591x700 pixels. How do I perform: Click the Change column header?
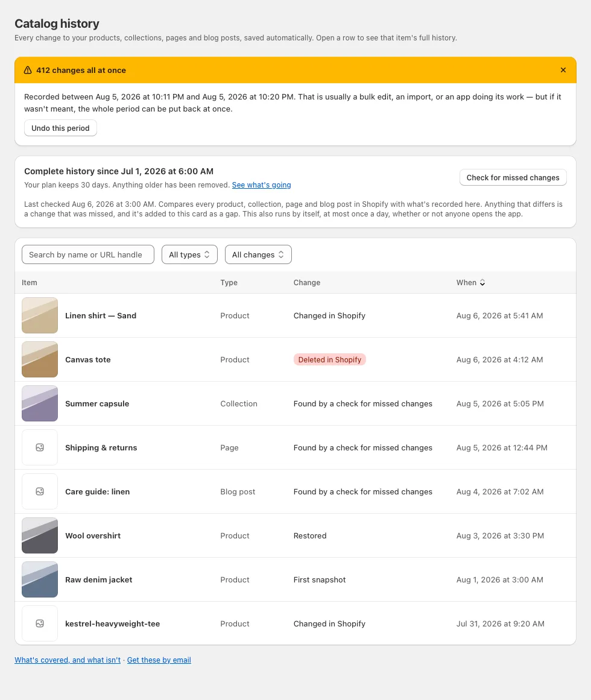pyautogui.click(x=307, y=283)
